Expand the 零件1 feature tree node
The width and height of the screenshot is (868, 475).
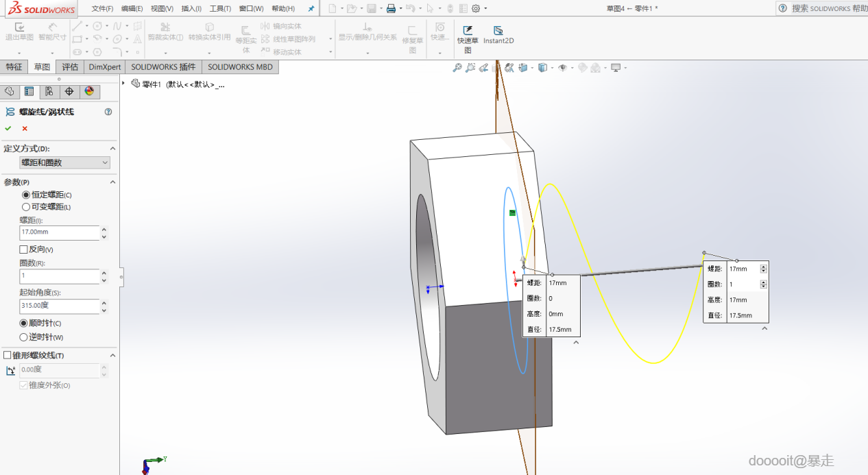(124, 84)
